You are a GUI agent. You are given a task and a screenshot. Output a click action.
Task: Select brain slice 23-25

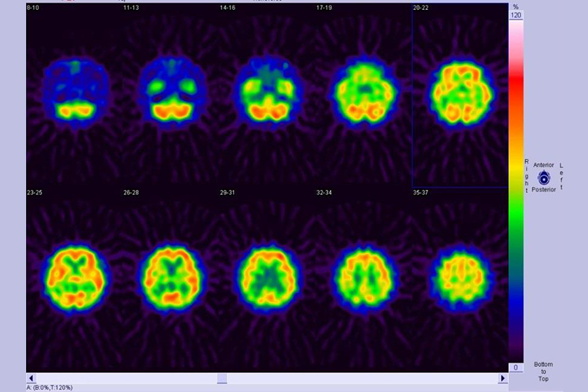[x=75, y=279]
